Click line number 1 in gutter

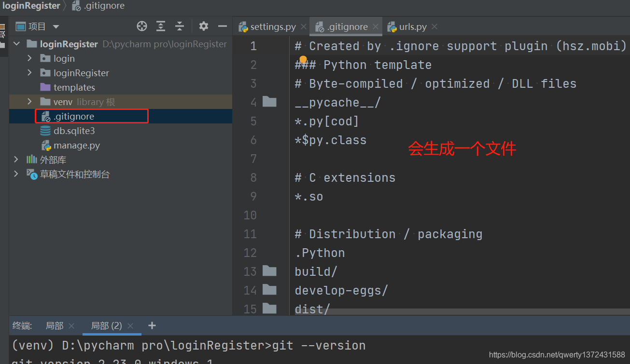[253, 46]
